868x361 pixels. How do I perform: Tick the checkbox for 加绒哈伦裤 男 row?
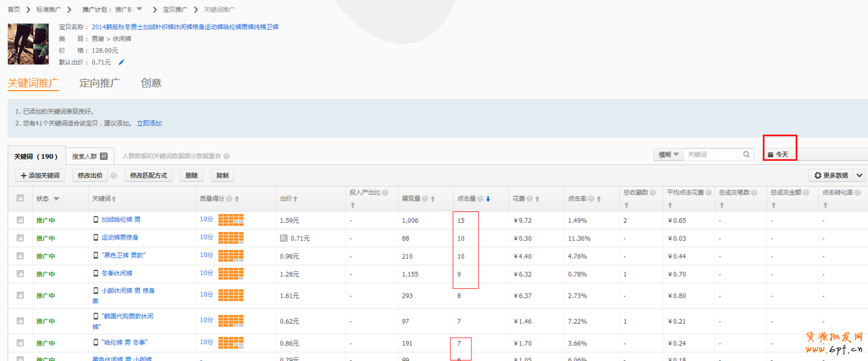point(20,220)
